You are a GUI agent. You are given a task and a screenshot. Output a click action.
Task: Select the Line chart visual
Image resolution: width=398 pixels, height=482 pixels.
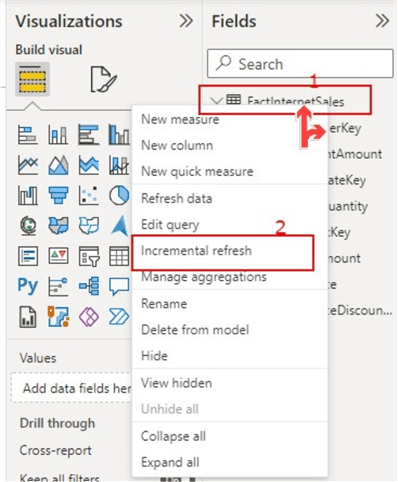click(x=28, y=165)
